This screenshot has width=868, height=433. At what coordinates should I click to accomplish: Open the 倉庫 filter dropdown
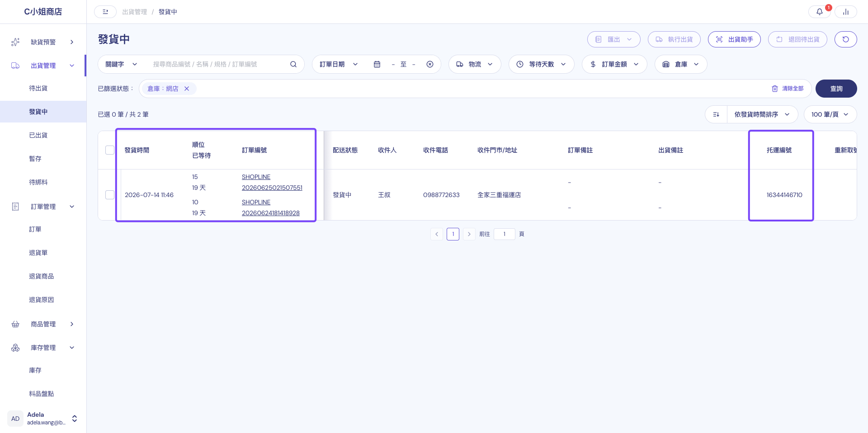[x=681, y=64]
